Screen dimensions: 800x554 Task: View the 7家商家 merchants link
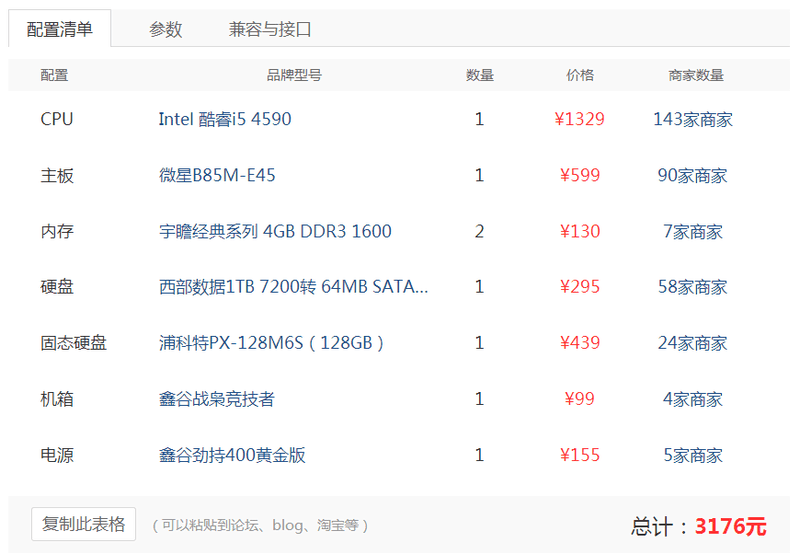pos(693,232)
